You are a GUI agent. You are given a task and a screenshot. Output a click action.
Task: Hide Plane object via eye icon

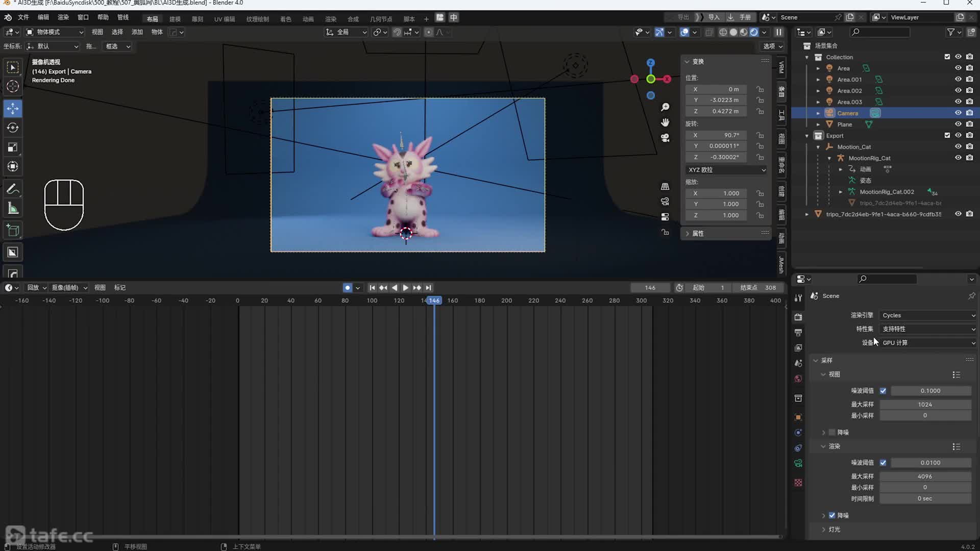pos(958,124)
